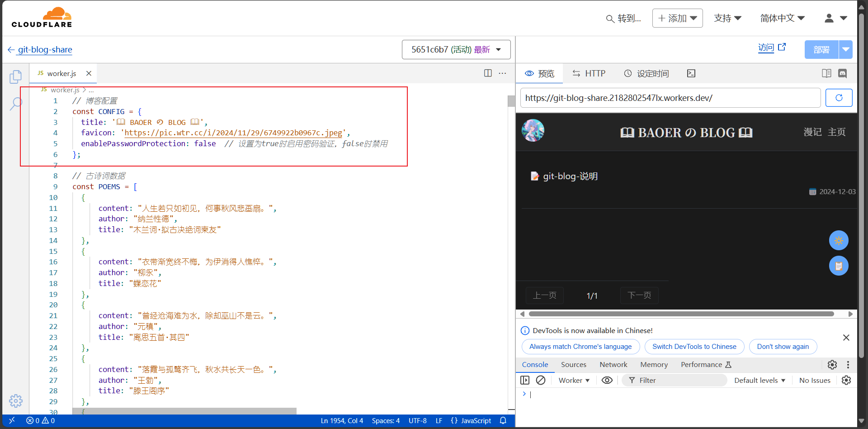The image size is (868, 429).
Task: Click the clipboard floating button in preview
Action: (x=839, y=266)
